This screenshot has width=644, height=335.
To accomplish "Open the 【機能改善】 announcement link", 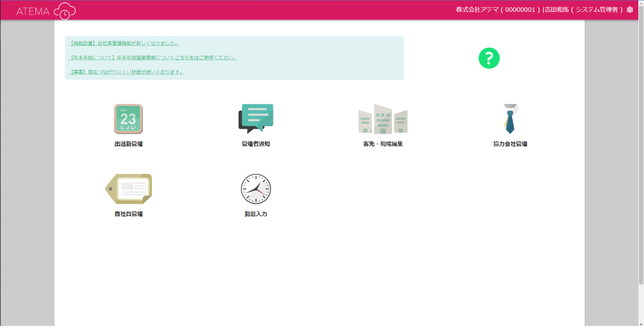I will (124, 43).
